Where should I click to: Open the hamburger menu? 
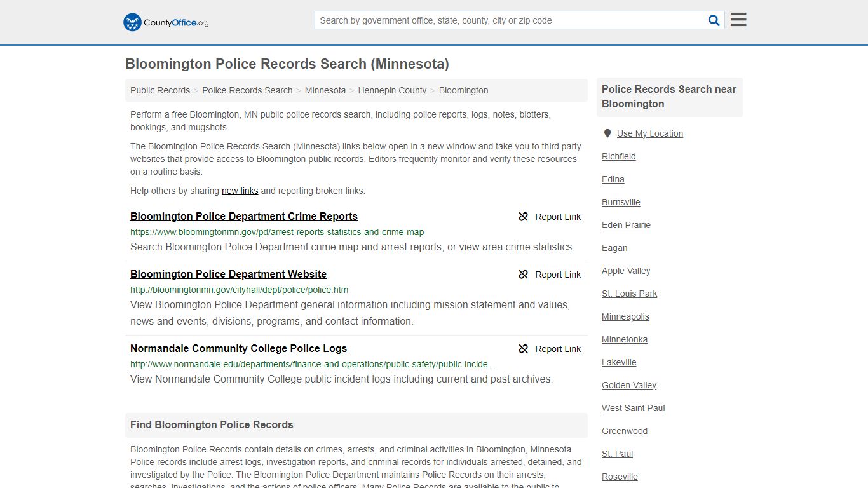click(738, 20)
